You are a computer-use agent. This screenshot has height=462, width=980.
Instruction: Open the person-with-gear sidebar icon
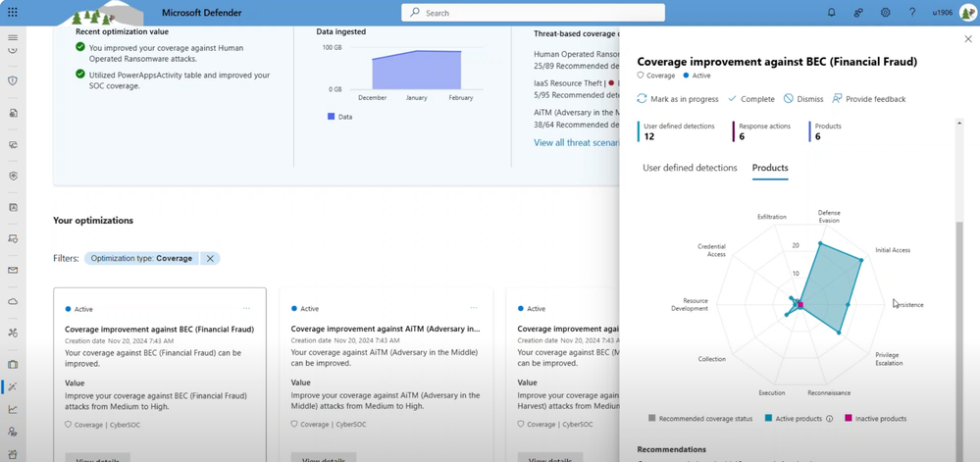[x=13, y=432]
